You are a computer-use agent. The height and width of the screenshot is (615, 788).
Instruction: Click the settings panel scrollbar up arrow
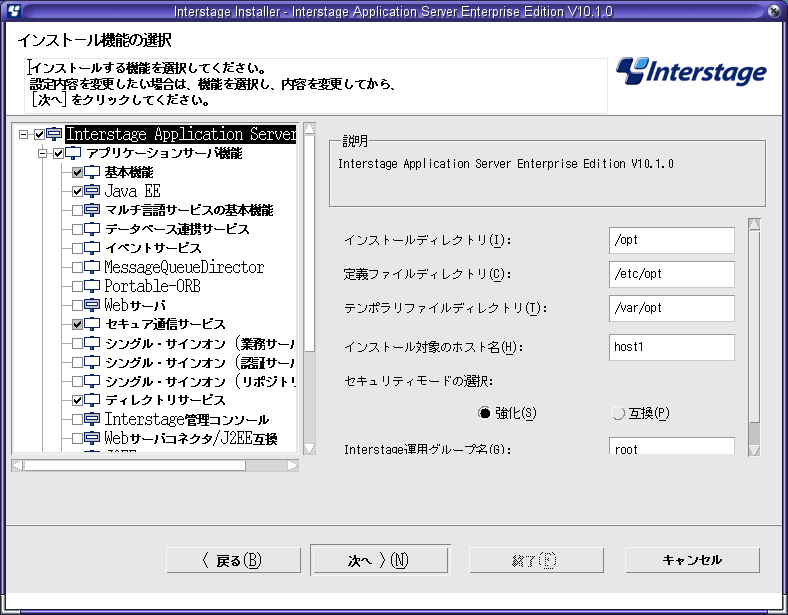click(x=754, y=224)
